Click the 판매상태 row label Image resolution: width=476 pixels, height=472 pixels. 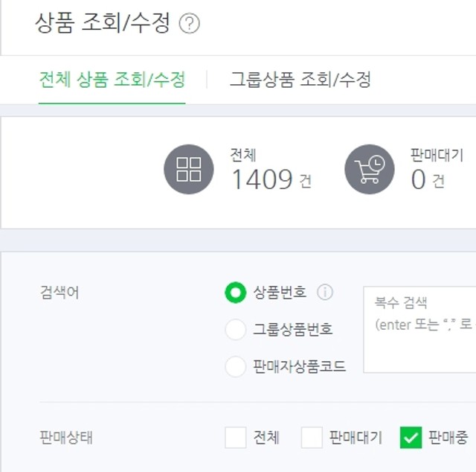tap(66, 438)
